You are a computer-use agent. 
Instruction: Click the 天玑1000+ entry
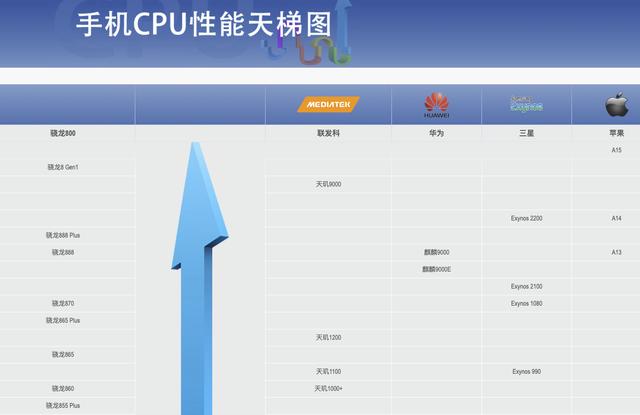(328, 388)
